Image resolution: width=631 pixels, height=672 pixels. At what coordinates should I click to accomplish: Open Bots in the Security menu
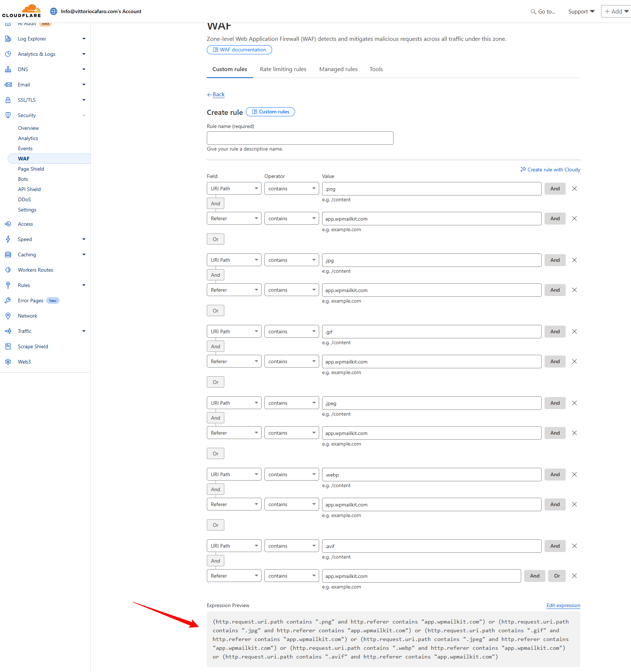[23, 179]
